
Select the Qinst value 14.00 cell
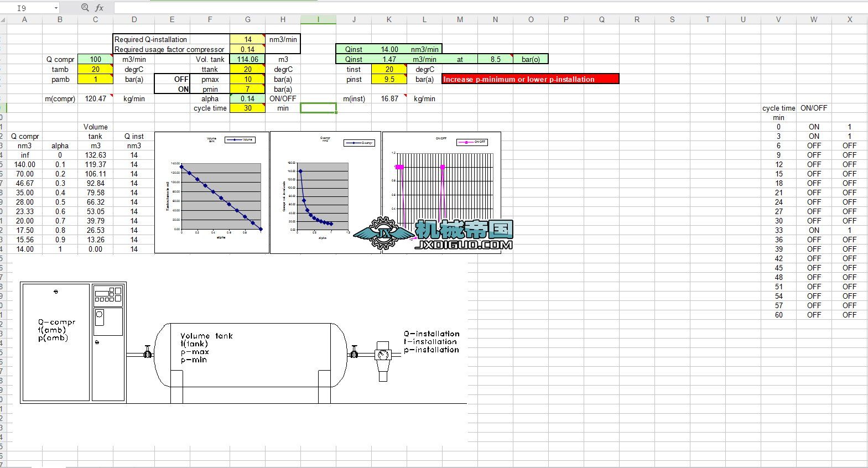click(389, 49)
